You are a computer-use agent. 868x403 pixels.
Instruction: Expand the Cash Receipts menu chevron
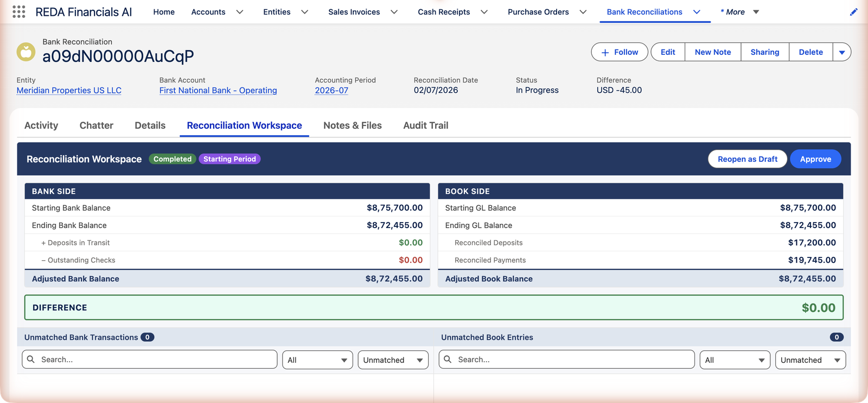click(x=484, y=12)
